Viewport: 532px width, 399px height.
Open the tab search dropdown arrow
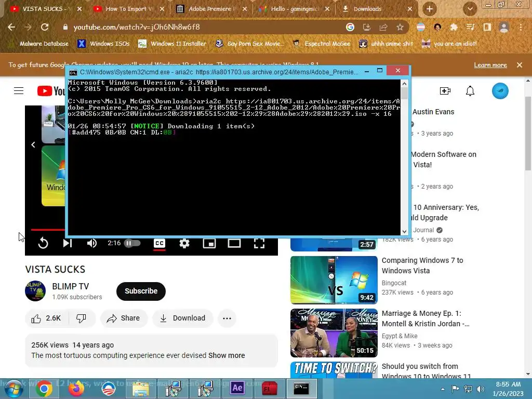(x=470, y=9)
